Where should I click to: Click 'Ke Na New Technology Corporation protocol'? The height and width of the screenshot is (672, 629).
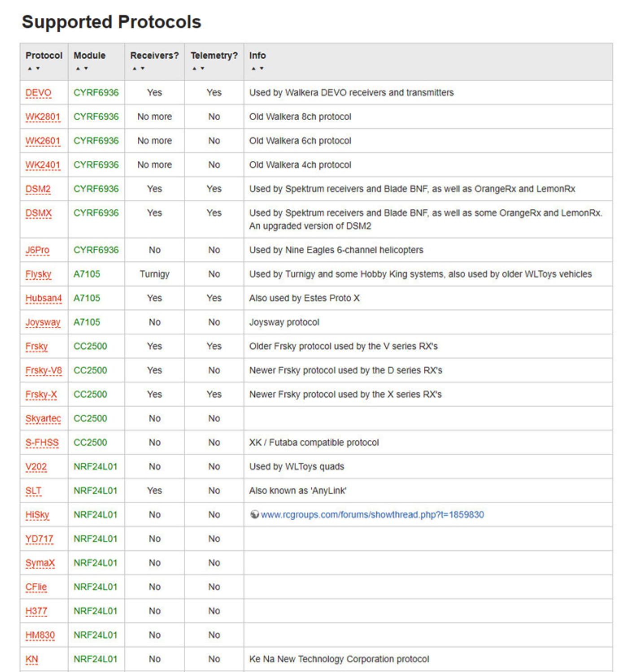339,659
